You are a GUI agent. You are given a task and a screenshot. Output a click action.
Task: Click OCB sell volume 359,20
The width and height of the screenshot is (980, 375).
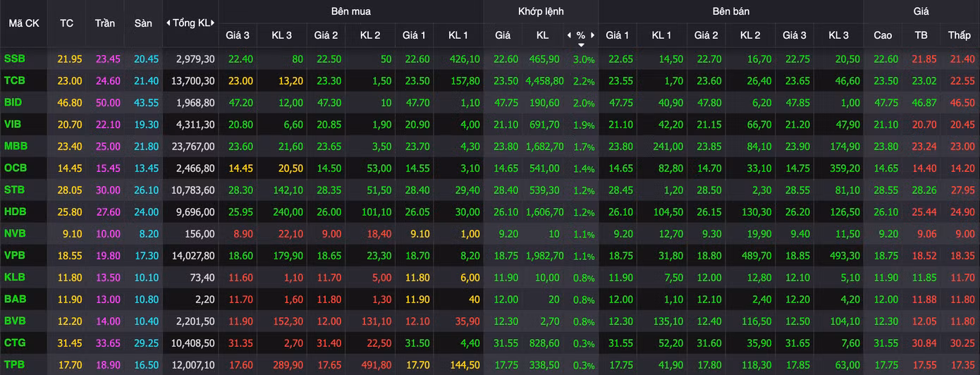click(x=845, y=168)
